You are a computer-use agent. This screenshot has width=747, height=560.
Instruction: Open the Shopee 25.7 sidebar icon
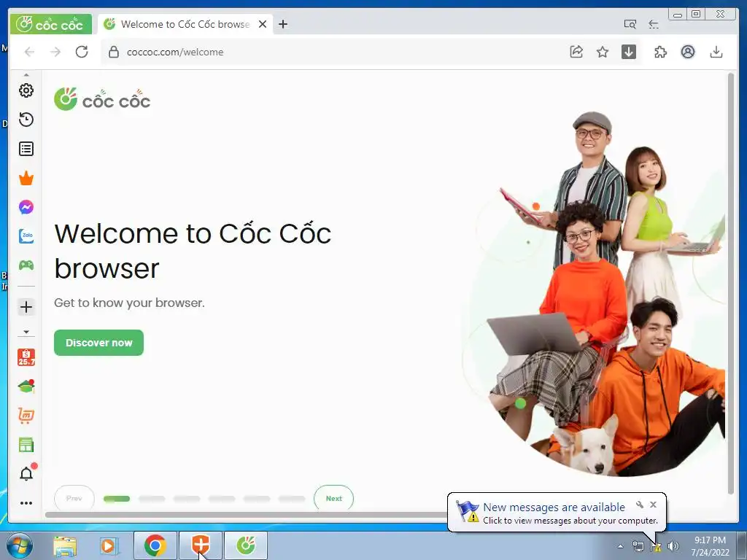coord(26,357)
